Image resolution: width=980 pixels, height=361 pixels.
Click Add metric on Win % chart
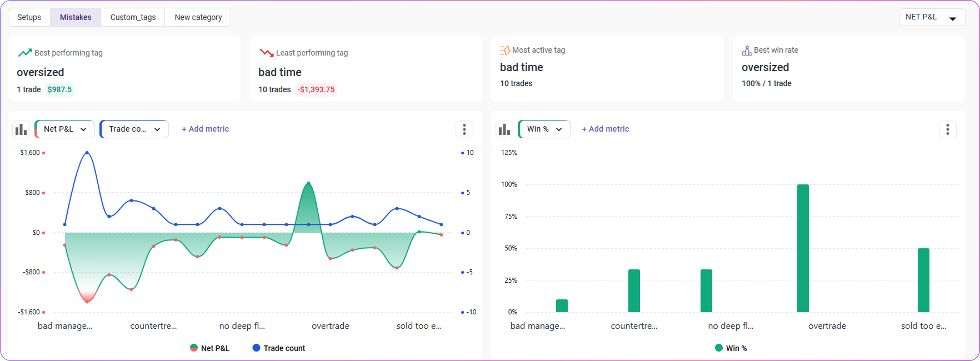click(605, 129)
